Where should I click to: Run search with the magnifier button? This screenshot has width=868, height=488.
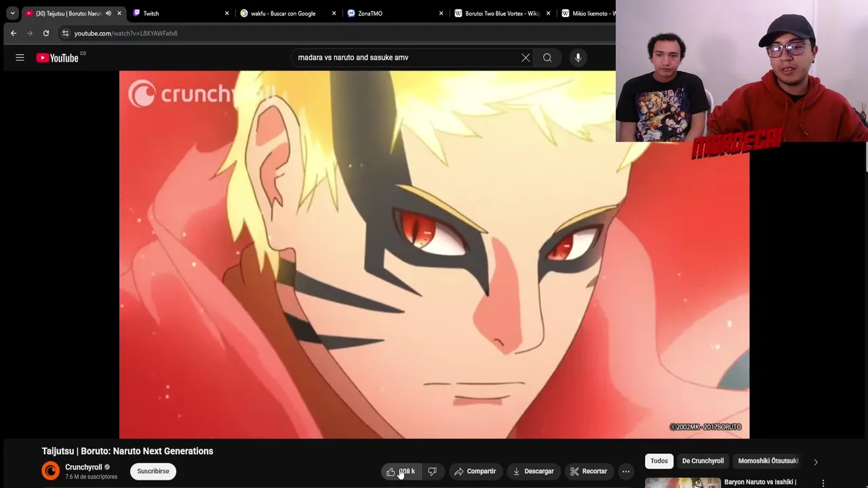[547, 58]
